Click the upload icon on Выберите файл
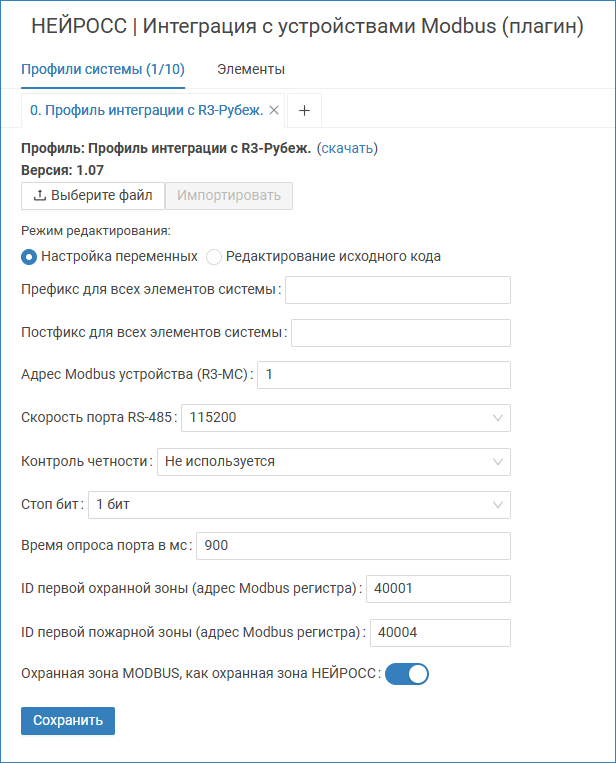Image resolution: width=616 pixels, height=763 pixels. 40,195
